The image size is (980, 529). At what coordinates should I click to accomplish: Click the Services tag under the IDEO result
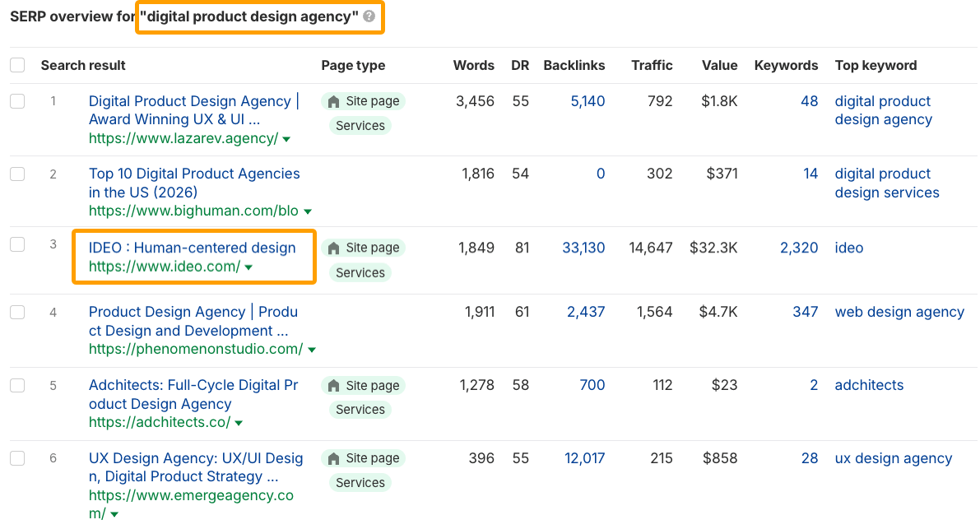(360, 272)
